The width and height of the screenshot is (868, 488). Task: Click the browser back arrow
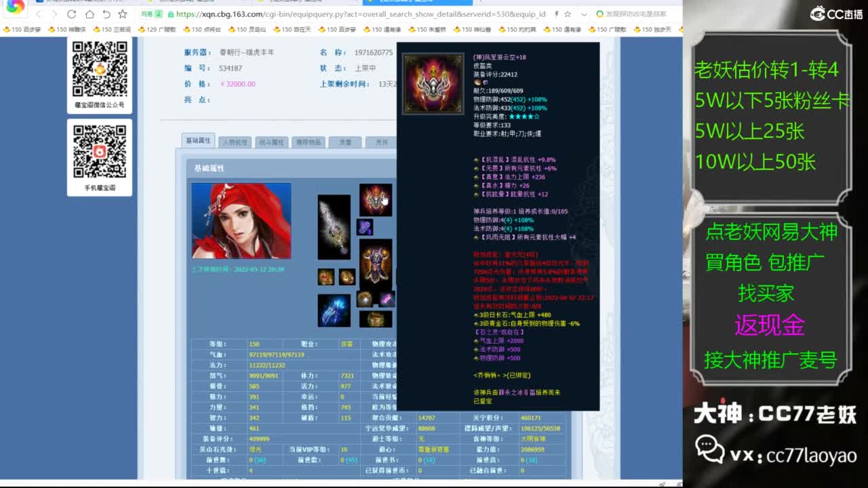(x=38, y=14)
